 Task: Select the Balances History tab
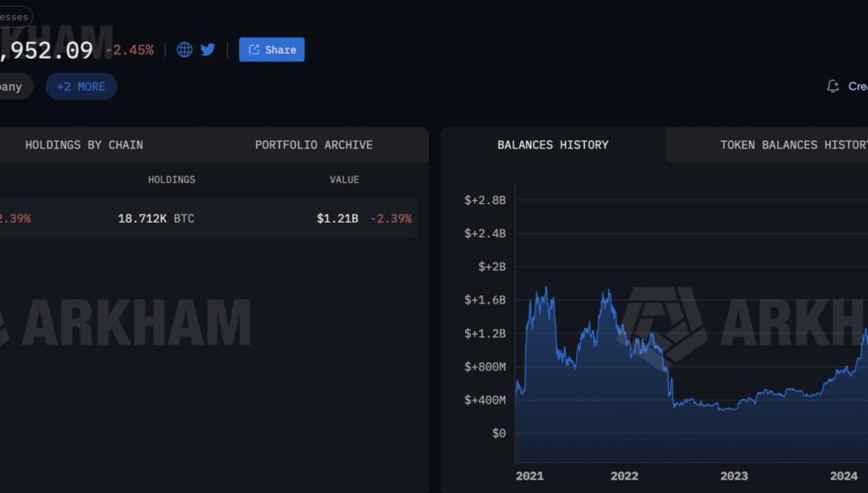553,145
